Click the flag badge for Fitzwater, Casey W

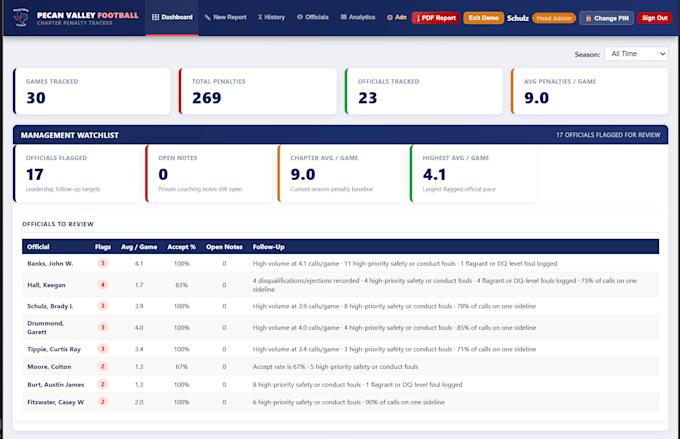point(103,402)
